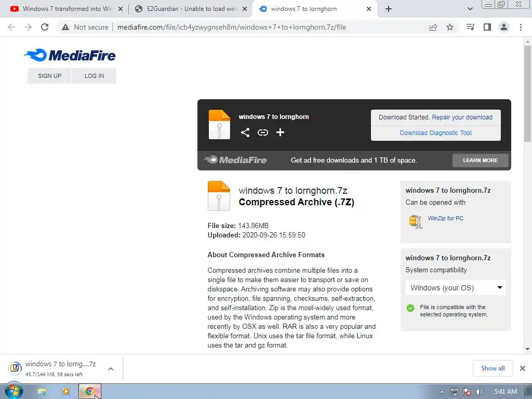Close the E2Guardian tab
This screenshot has height=399, width=532.
coord(245,9)
